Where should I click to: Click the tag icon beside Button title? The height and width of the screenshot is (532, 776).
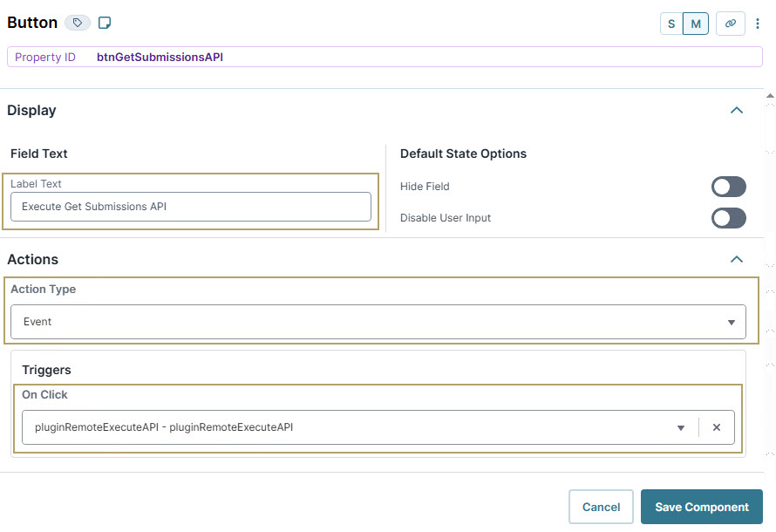tap(77, 22)
